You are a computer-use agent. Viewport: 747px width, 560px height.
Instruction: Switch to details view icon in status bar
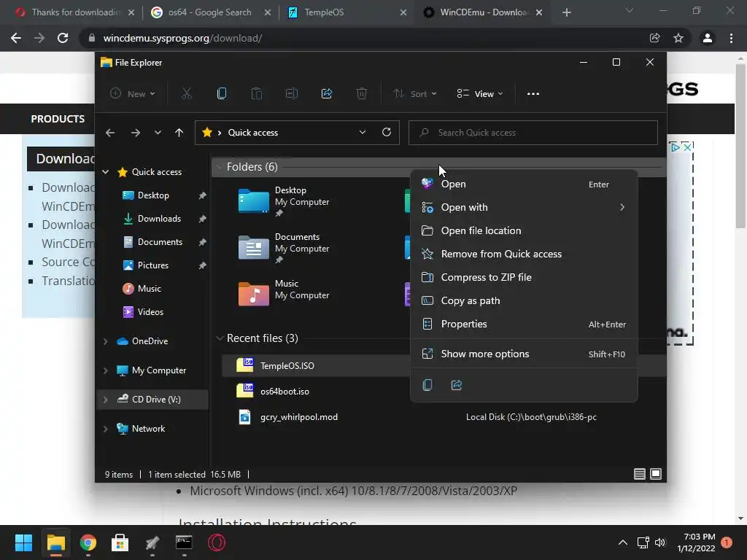(x=639, y=474)
